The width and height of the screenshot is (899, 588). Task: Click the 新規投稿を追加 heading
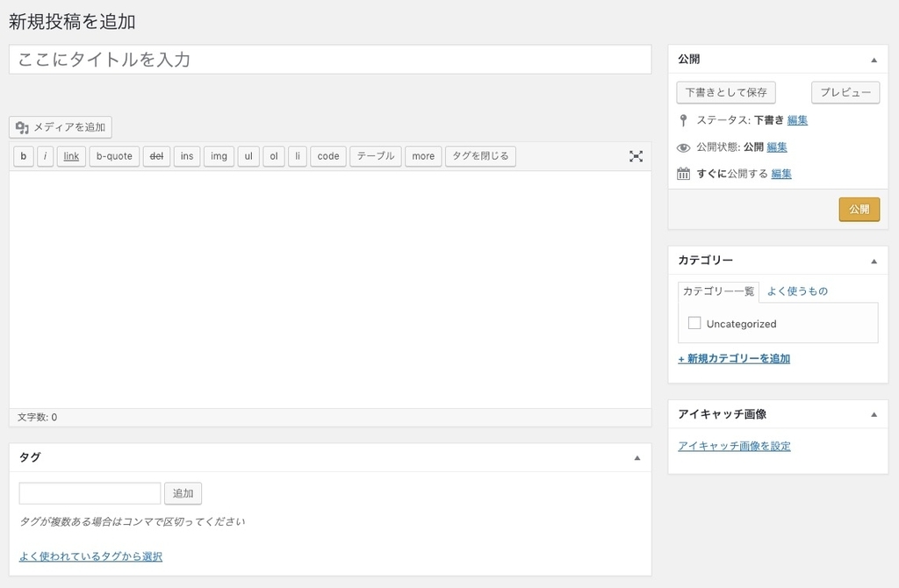72,22
